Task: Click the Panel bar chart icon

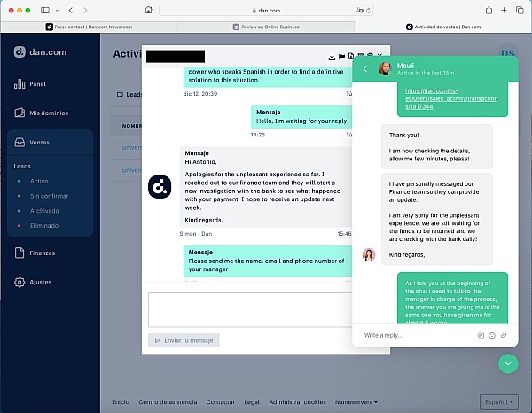Action: pyautogui.click(x=20, y=84)
